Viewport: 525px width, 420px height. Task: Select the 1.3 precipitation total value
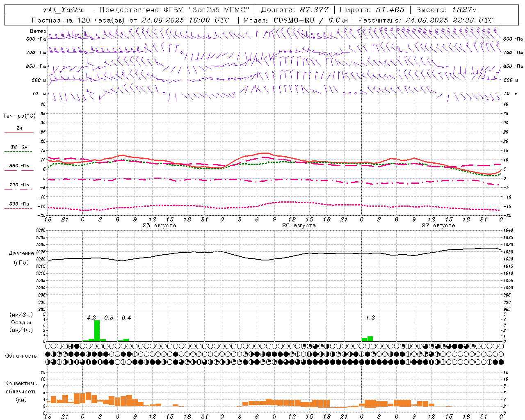click(x=370, y=317)
